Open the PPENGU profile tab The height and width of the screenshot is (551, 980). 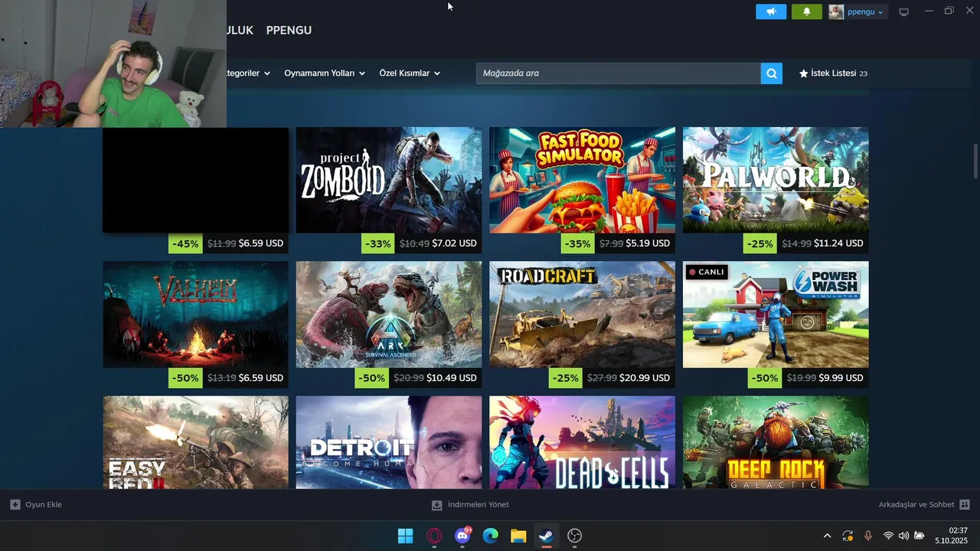(289, 30)
